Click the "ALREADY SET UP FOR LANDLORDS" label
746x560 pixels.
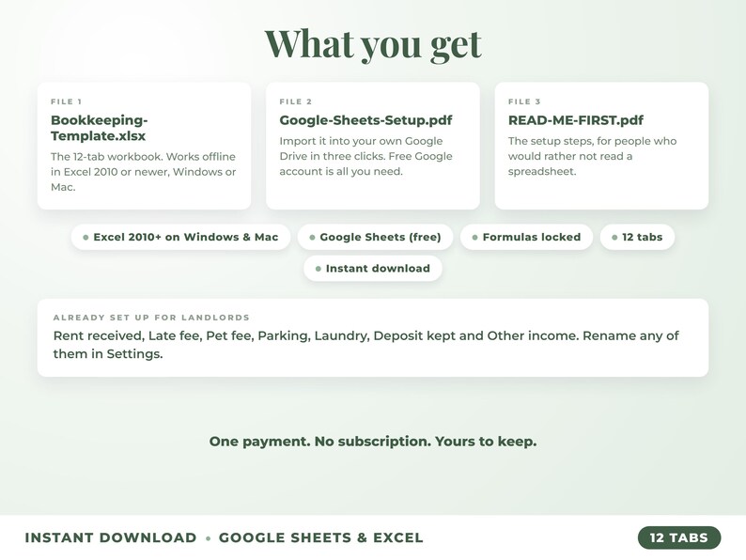click(151, 318)
